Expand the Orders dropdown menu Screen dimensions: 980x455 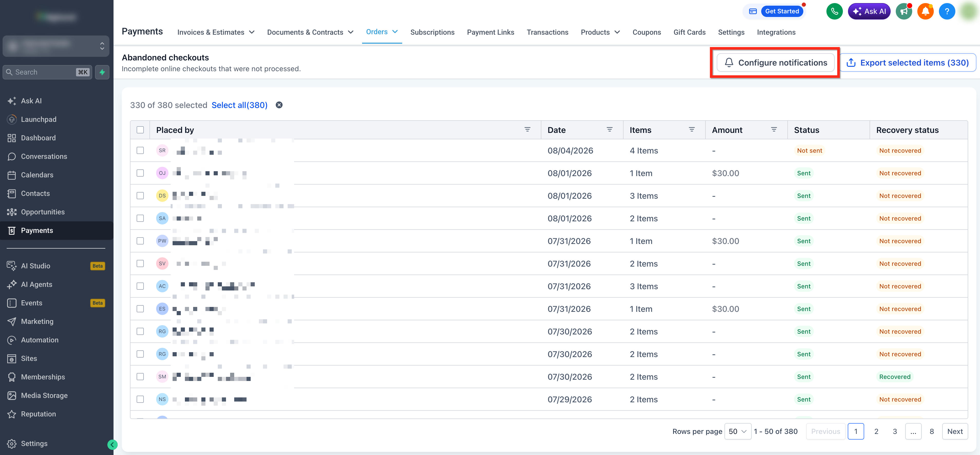pyautogui.click(x=382, y=32)
